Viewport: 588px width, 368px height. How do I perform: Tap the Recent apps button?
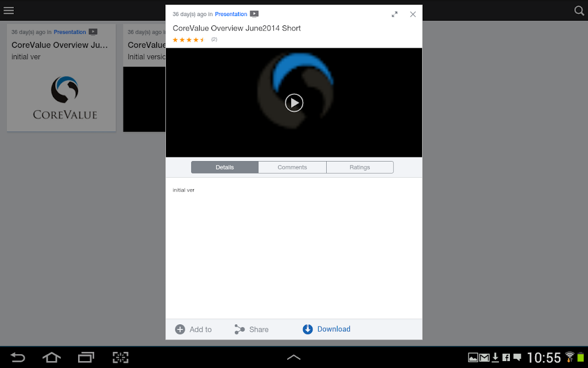(x=86, y=357)
